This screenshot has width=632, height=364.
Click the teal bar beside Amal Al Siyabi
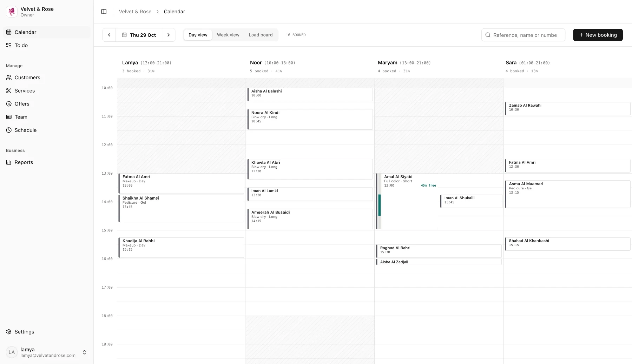point(380,205)
